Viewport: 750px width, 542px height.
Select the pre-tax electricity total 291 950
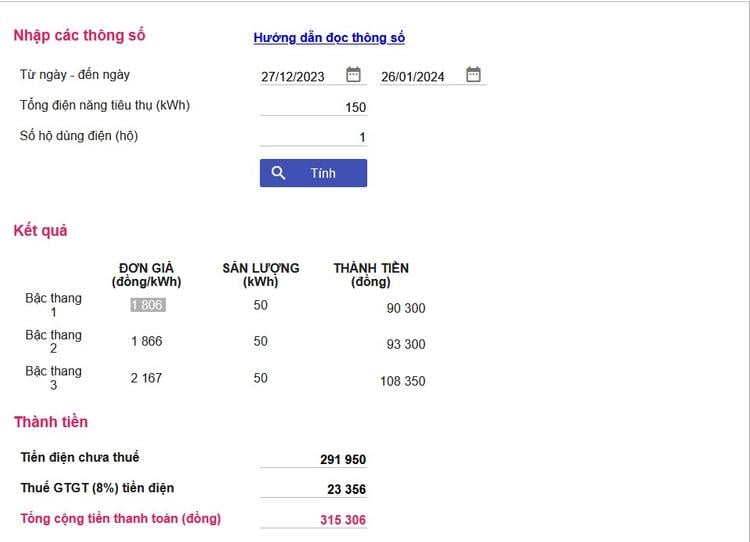(342, 460)
